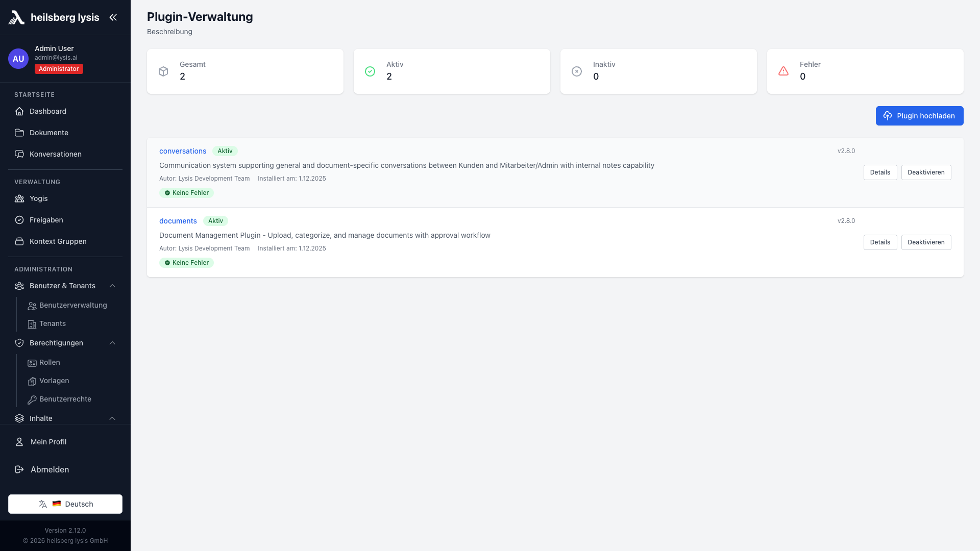
Task: Open Freigaben checkmark circle icon
Action: pyautogui.click(x=19, y=220)
